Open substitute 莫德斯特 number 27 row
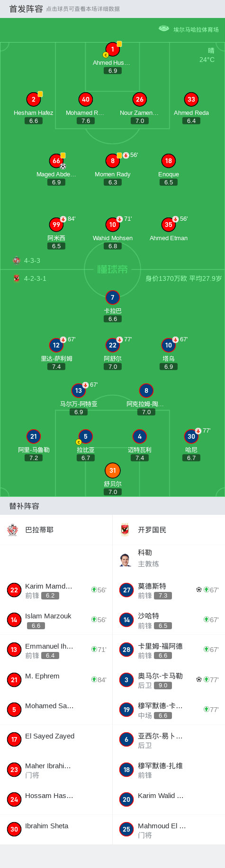Viewport: 225px width, 868px height. pos(169,590)
